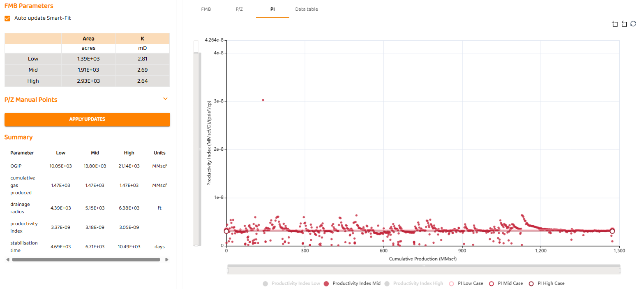644x289 pixels.
Task: Open the P/Z tab
Action: (239, 9)
